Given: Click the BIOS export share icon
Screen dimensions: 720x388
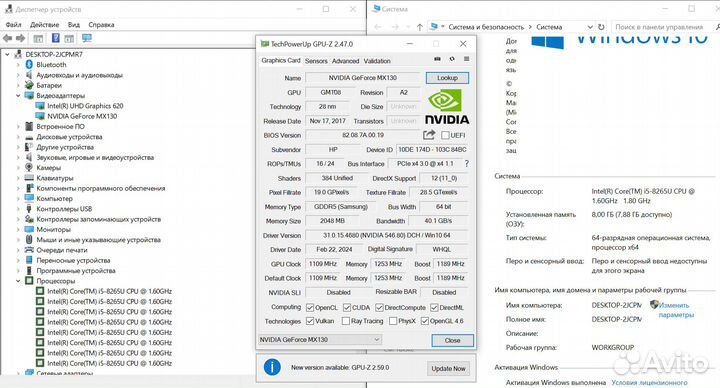Looking at the screenshot, I should [x=429, y=135].
